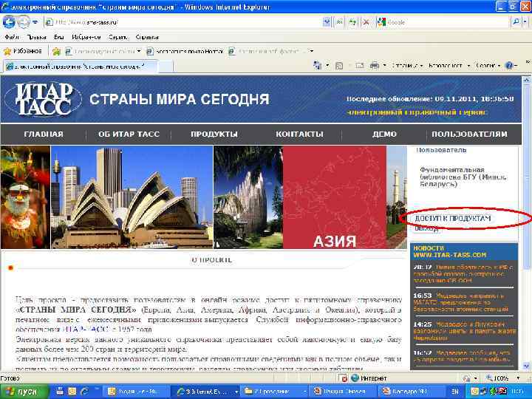This screenshot has height=399, width=532.
Task: Open the ОБ ИТАР ТАСС page
Action: point(129,134)
